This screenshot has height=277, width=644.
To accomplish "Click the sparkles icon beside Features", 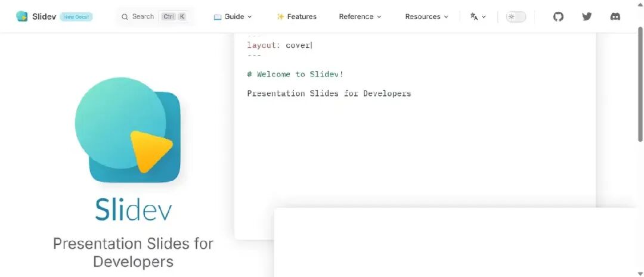I will click(280, 17).
